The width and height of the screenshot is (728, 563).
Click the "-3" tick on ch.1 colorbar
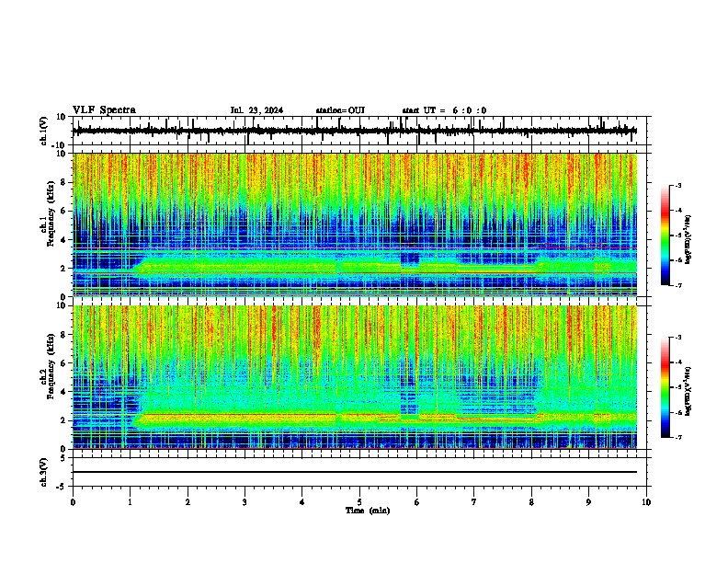678,186
